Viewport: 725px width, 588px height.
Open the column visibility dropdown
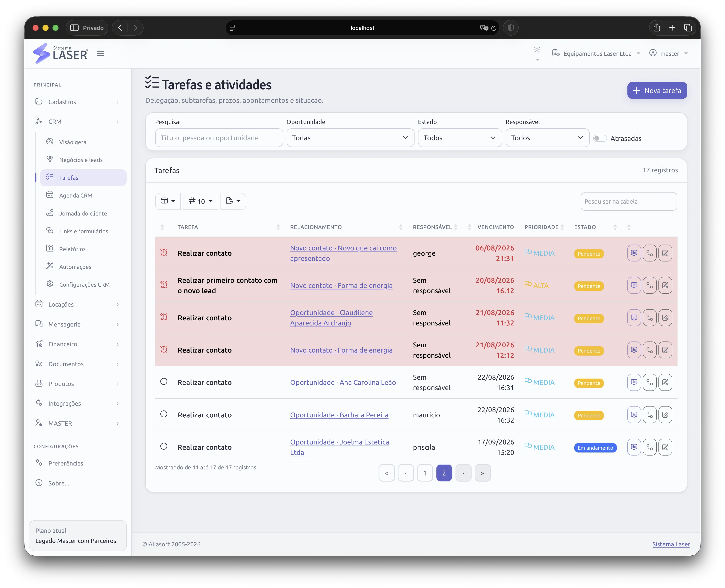pyautogui.click(x=168, y=201)
